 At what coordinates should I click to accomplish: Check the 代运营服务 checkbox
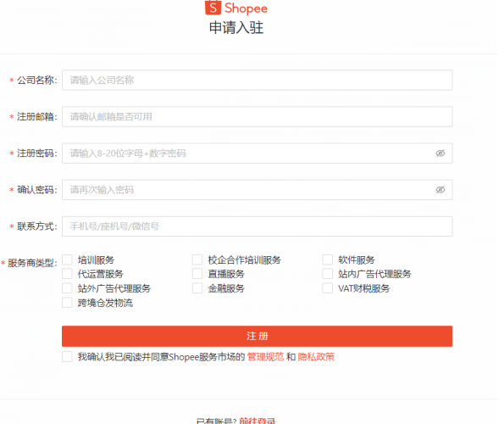[67, 274]
